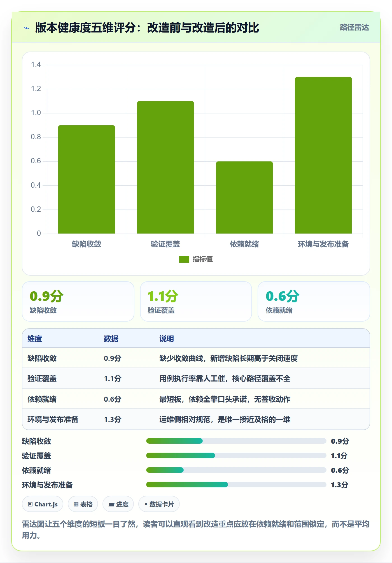This screenshot has width=392, height=563.
Task: Select the Chart.js tag chip
Action: click(x=43, y=504)
